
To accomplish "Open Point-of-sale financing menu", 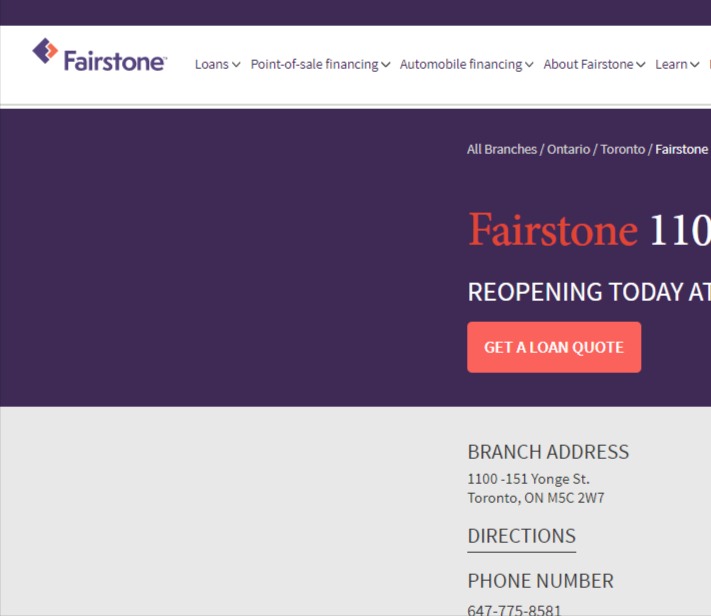I will click(x=314, y=64).
